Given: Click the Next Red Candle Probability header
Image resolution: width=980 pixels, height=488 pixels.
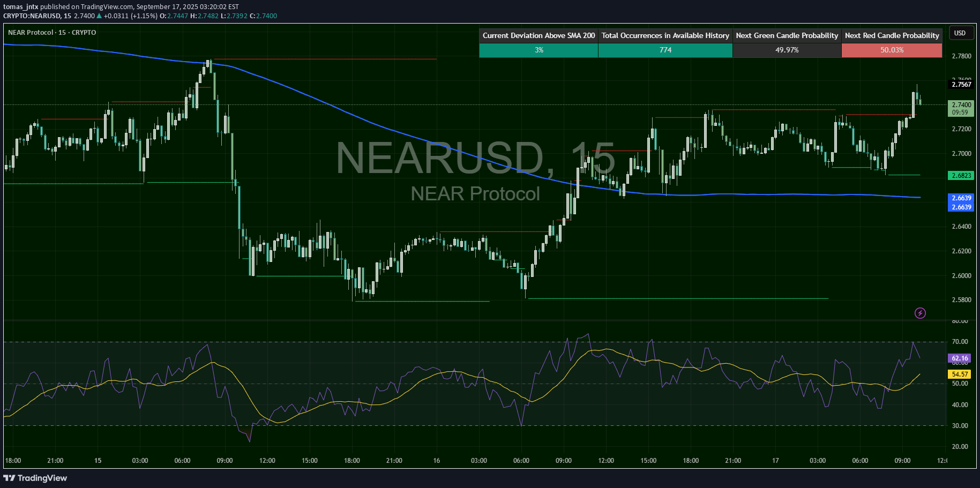Looking at the screenshot, I should pyautogui.click(x=892, y=35).
